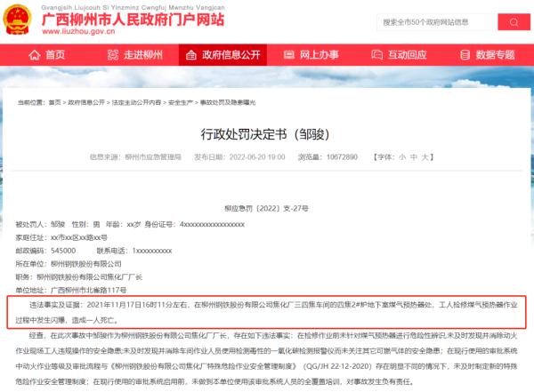Image resolution: width=534 pixels, height=392 pixels.
Task: Go to 安全生产 in the breadcrumb
Action: (181, 102)
